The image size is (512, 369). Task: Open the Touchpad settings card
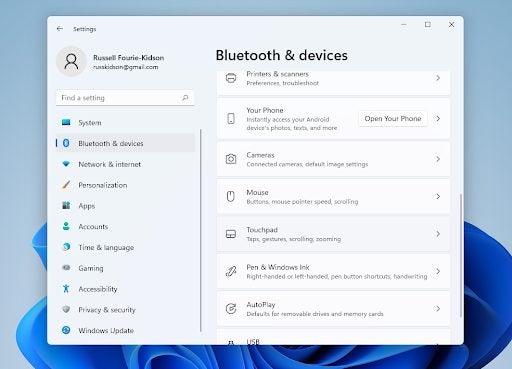(333, 234)
